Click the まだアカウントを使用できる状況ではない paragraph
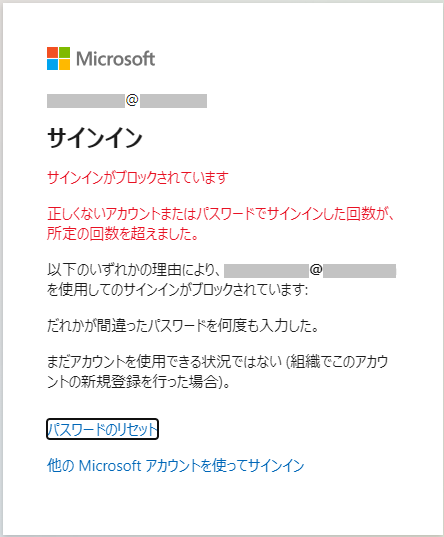Viewport: 444px width, 537px height. [x=218, y=372]
